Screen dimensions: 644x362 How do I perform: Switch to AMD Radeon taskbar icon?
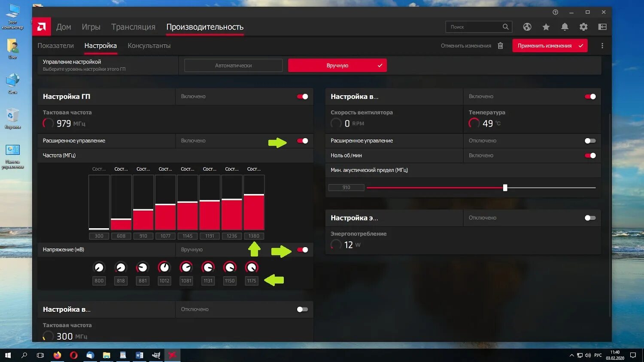click(x=172, y=355)
